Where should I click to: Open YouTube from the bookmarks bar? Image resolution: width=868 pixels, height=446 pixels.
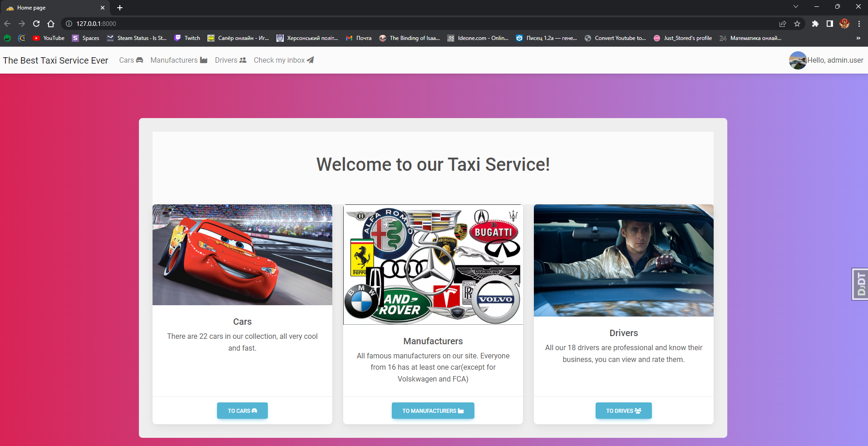pos(49,38)
